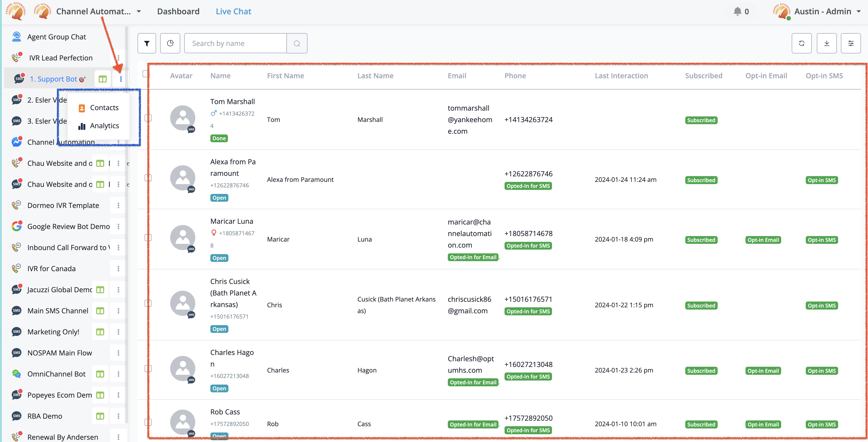This screenshot has height=442, width=868.
Task: Click the Done status tag on Tom Marshall
Action: click(x=219, y=138)
